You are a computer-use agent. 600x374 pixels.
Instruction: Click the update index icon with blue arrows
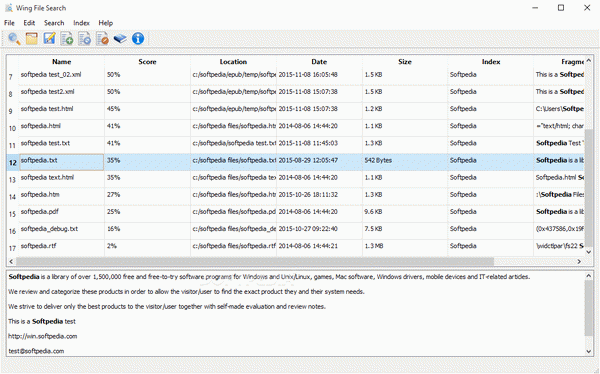pos(85,39)
